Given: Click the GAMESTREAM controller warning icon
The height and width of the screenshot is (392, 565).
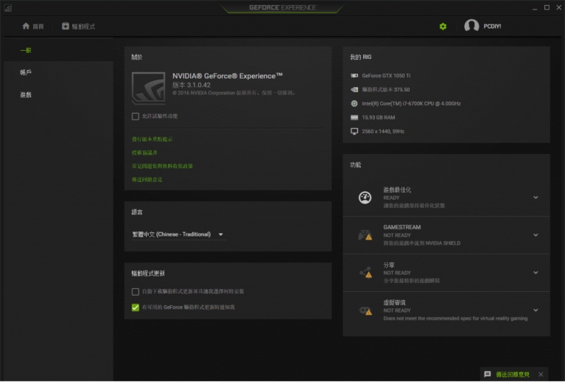Looking at the screenshot, I should click(365, 235).
